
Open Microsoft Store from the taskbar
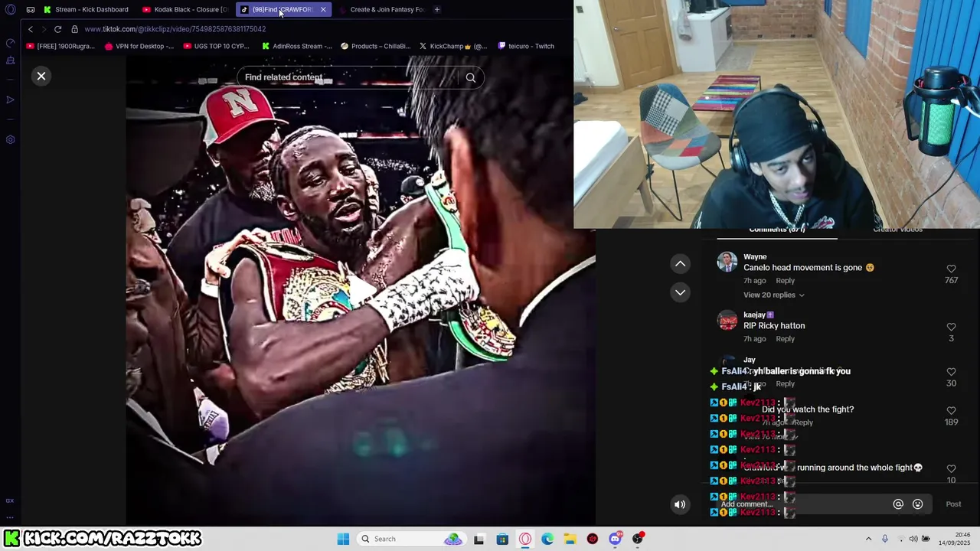click(502, 539)
